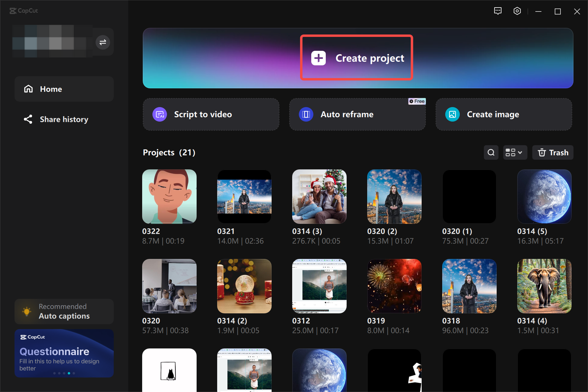Open the project view layout dropdown
Viewport: 588px width, 392px height.
coord(515,152)
